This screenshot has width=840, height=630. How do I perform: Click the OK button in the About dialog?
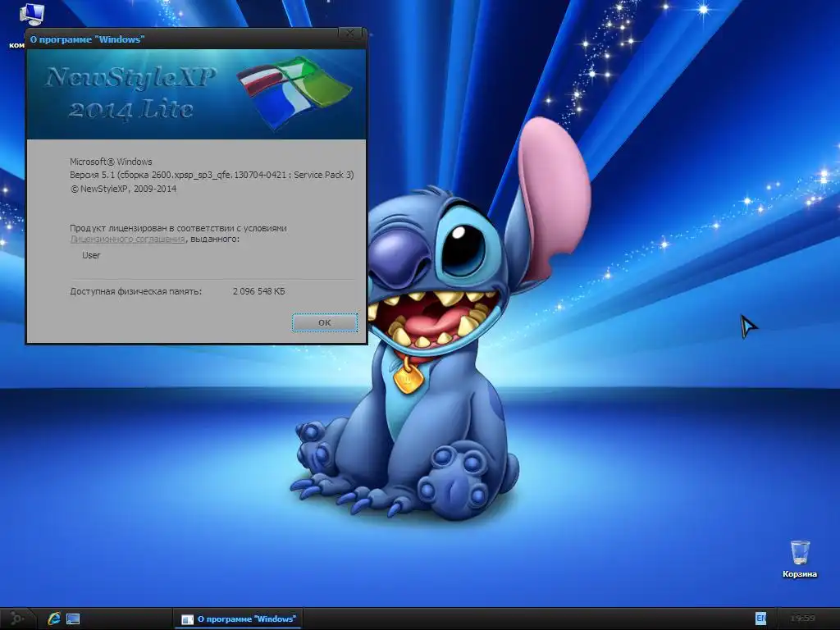coord(325,322)
